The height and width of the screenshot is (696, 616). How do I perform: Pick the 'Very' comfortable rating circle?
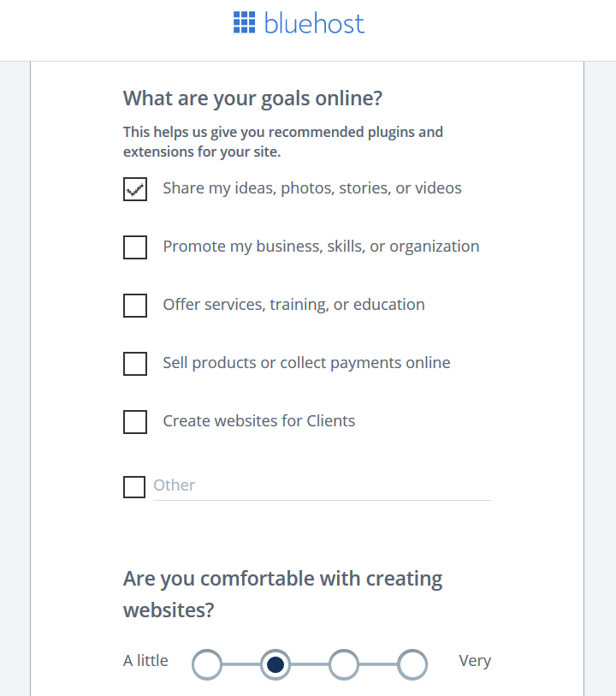point(412,664)
